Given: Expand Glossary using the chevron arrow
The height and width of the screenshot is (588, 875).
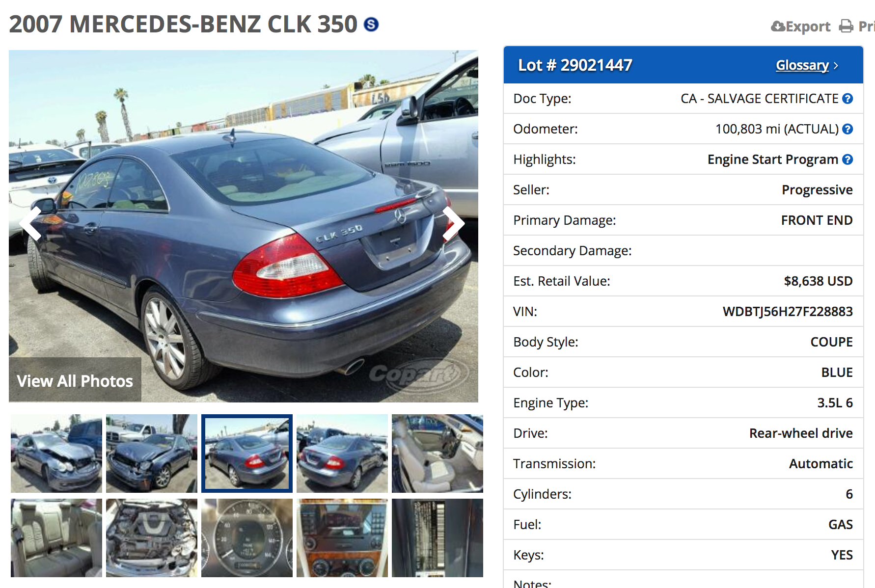Looking at the screenshot, I should (836, 66).
